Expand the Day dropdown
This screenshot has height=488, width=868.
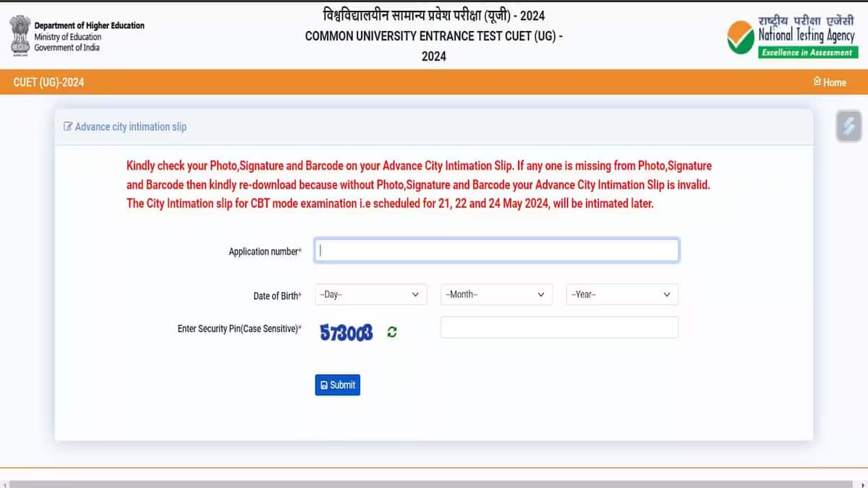pos(370,294)
